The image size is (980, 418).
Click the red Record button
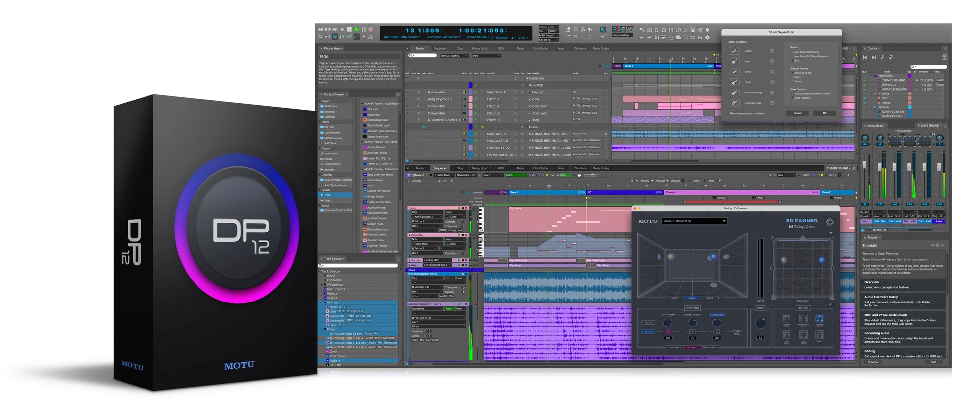371,29
